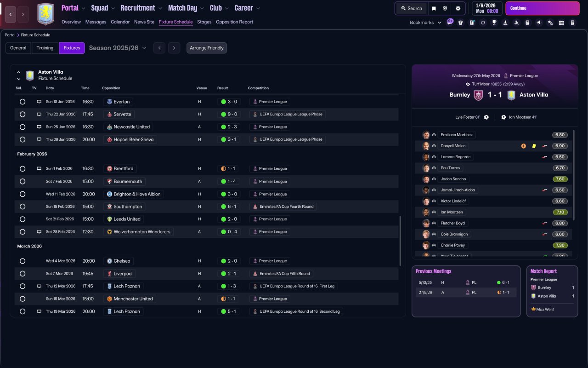Switch to the Overview tab
This screenshot has height=368, width=588.
point(71,22)
